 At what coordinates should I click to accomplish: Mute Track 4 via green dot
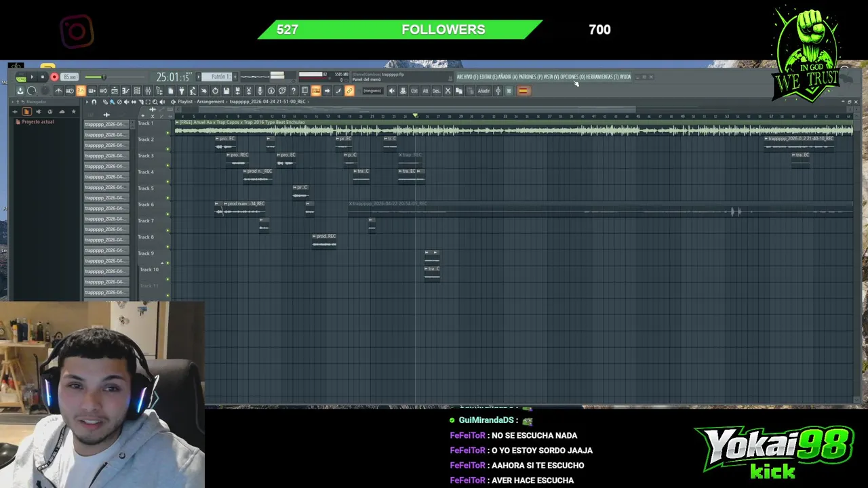click(x=167, y=182)
